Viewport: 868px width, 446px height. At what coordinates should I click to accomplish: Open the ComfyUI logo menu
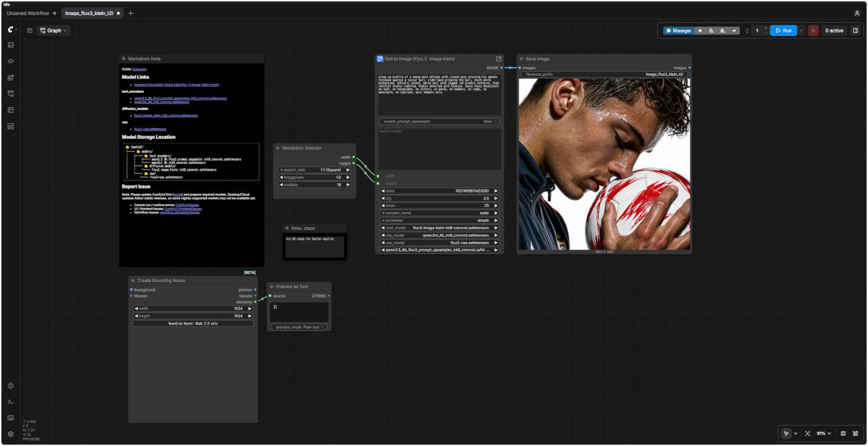pos(12,30)
